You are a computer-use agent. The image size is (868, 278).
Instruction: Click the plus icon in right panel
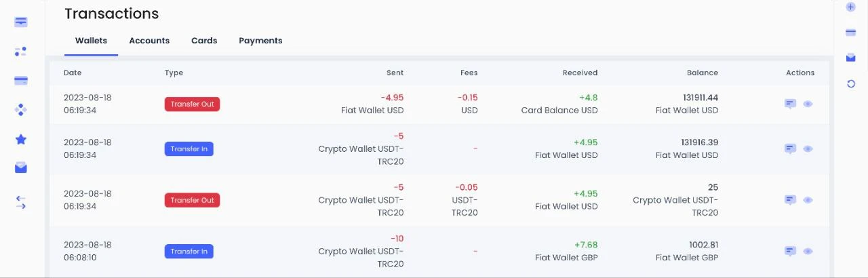point(851,7)
